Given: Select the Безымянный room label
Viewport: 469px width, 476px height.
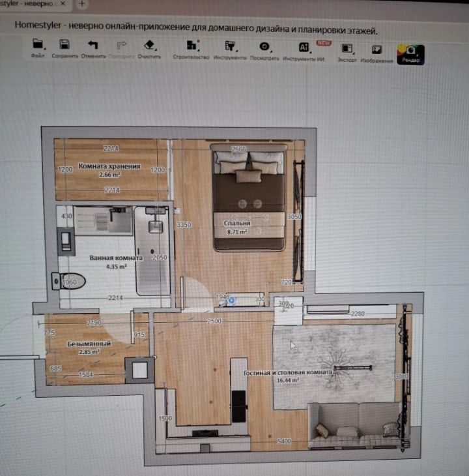Looking at the screenshot, I should [x=89, y=344].
